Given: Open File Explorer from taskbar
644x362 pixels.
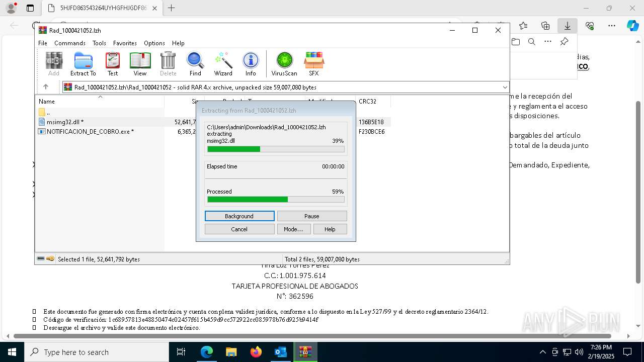Looking at the screenshot, I should click(231, 352).
